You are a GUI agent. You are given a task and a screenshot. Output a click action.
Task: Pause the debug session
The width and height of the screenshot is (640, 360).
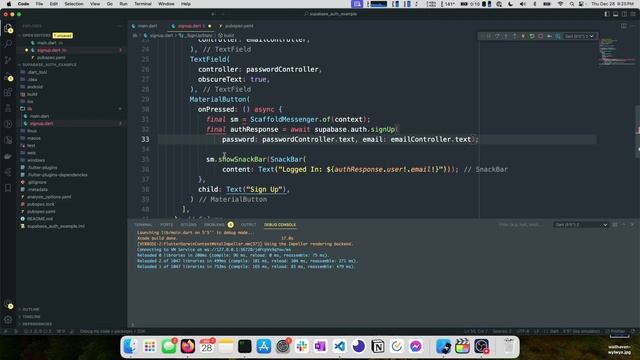(489, 36)
